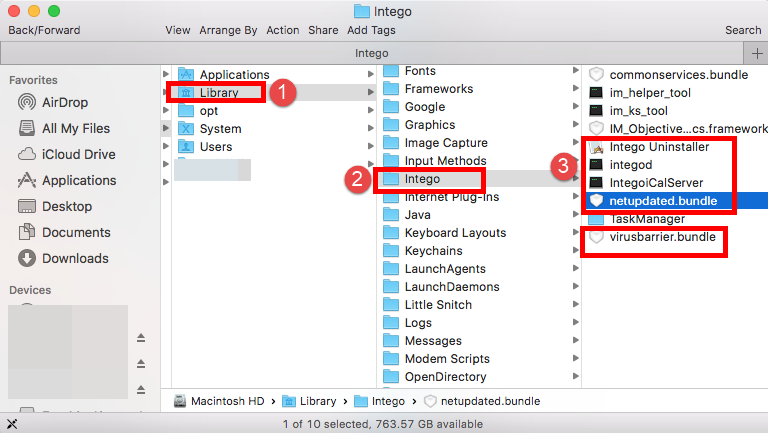The image size is (768, 433).
Task: Select the integod executable icon
Action: click(596, 165)
